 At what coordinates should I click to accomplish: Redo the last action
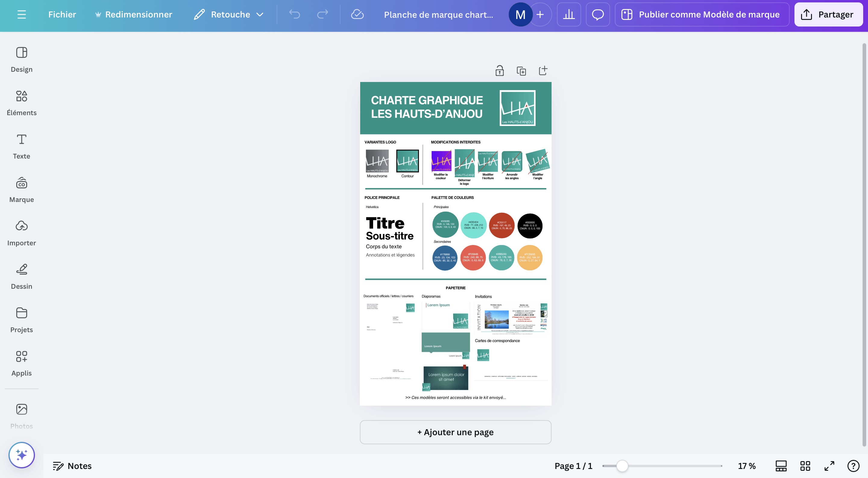tap(322, 14)
